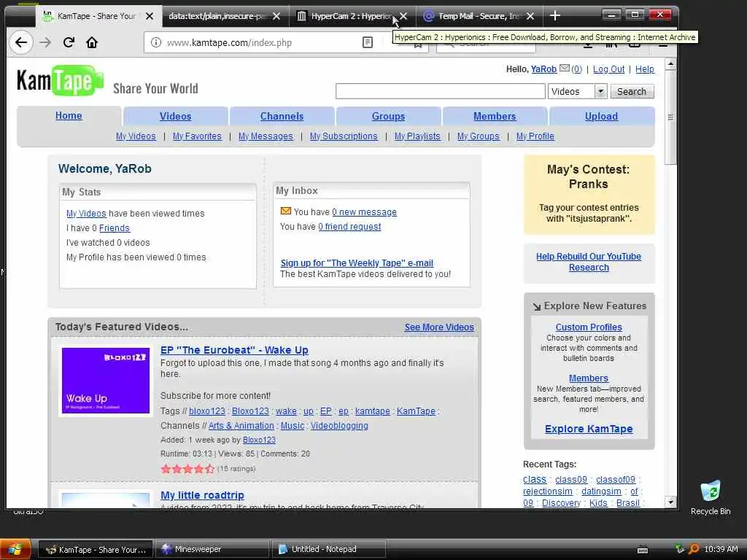This screenshot has width=747, height=560.
Task: Open EP The Eurobeat - Wake Up title
Action: tap(234, 350)
